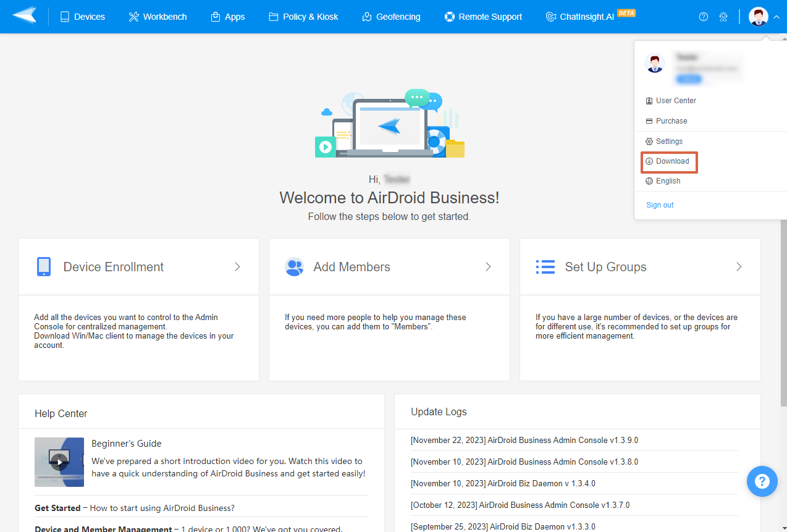Viewport: 787px width, 532px height.
Task: Open the Beginner's Guide title
Action: pos(127,444)
